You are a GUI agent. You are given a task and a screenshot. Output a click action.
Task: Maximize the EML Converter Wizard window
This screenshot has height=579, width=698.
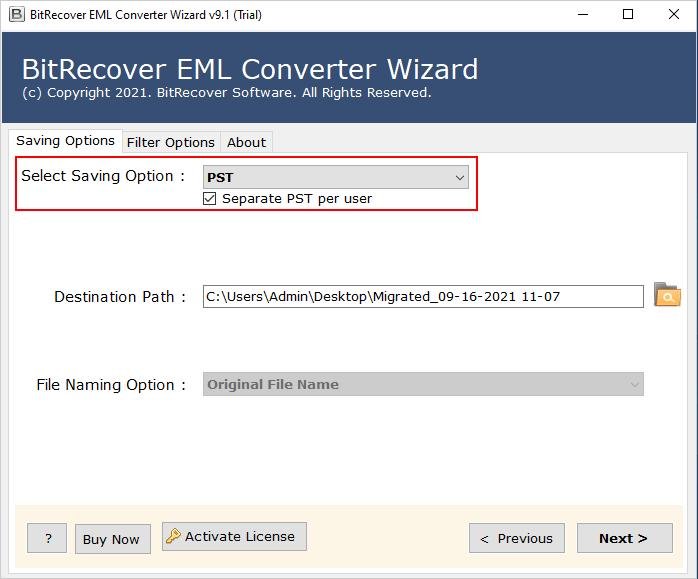coord(627,14)
